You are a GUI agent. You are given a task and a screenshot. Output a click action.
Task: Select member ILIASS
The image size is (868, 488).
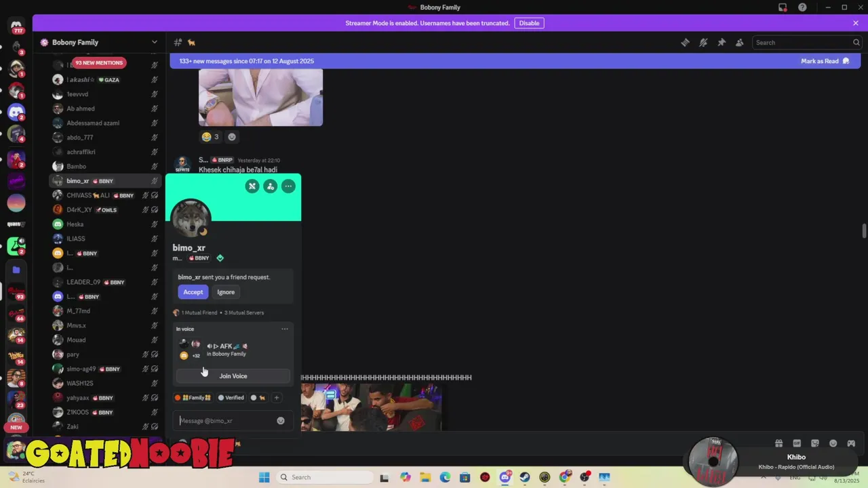[x=105, y=239]
